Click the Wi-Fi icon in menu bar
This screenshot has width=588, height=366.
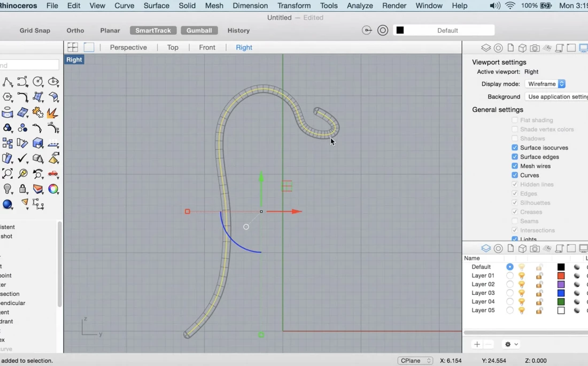pyautogui.click(x=510, y=6)
